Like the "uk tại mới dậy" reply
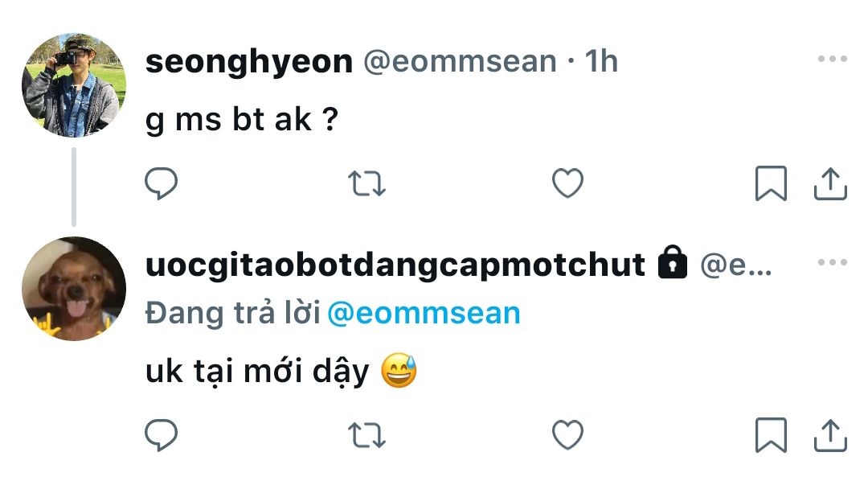This screenshot has width=868, height=481. (x=567, y=435)
